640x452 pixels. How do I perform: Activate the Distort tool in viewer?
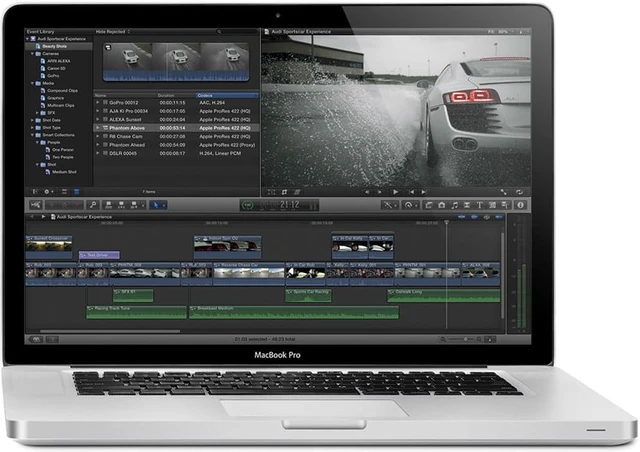(x=297, y=192)
